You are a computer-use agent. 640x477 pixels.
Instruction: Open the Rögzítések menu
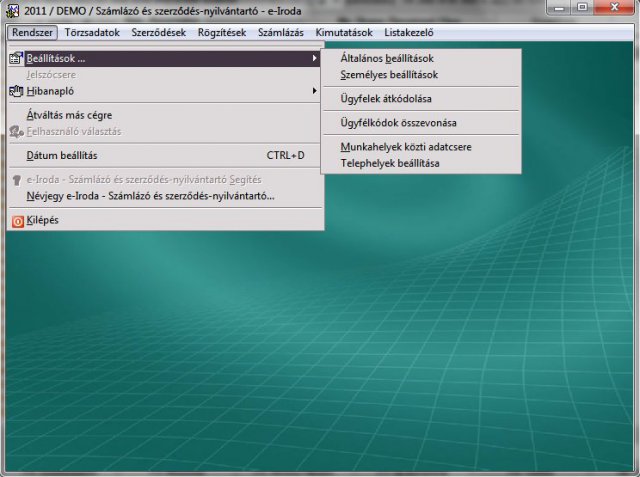222,32
